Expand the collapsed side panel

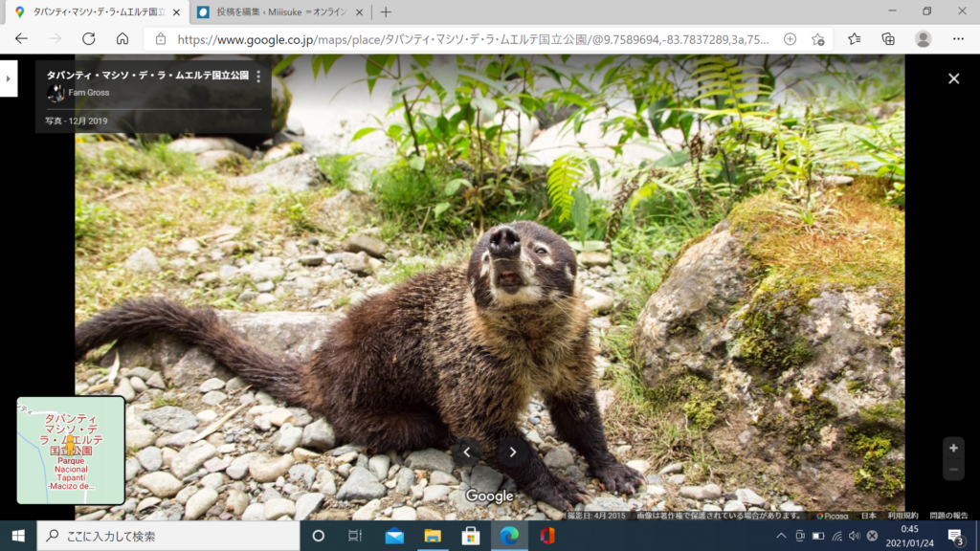pyautogui.click(x=8, y=78)
